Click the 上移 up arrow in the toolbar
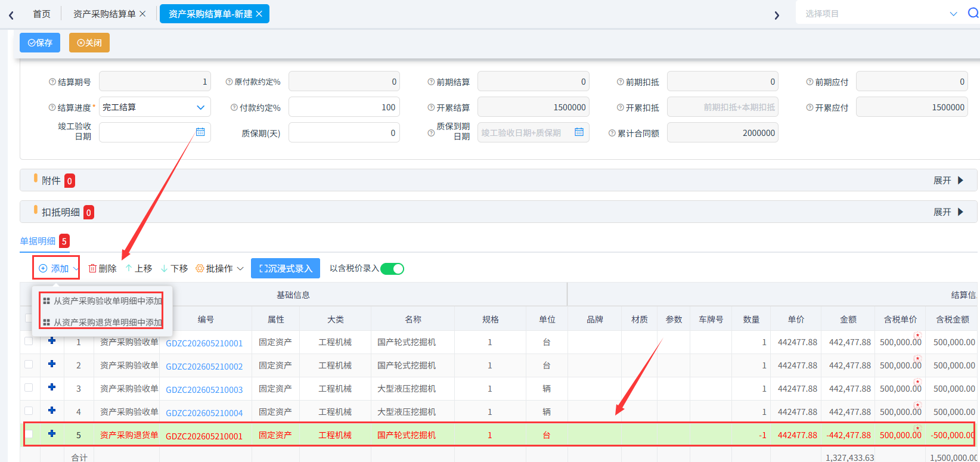 (129, 268)
